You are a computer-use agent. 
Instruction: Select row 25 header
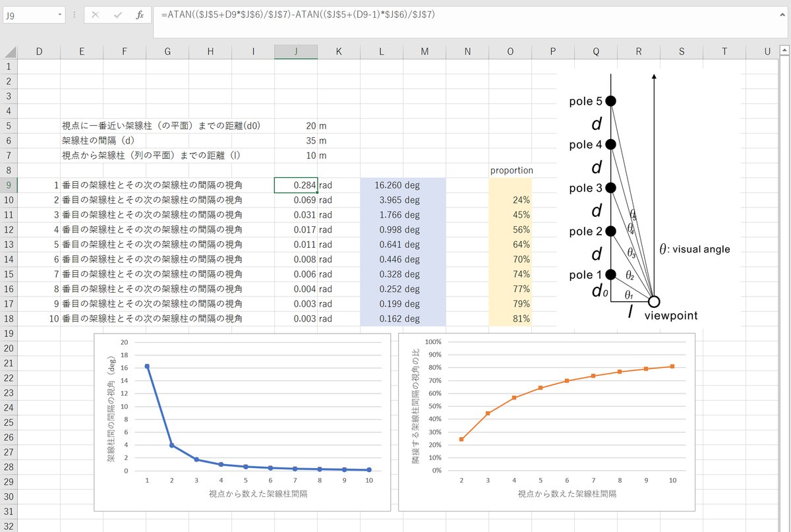coord(8,423)
